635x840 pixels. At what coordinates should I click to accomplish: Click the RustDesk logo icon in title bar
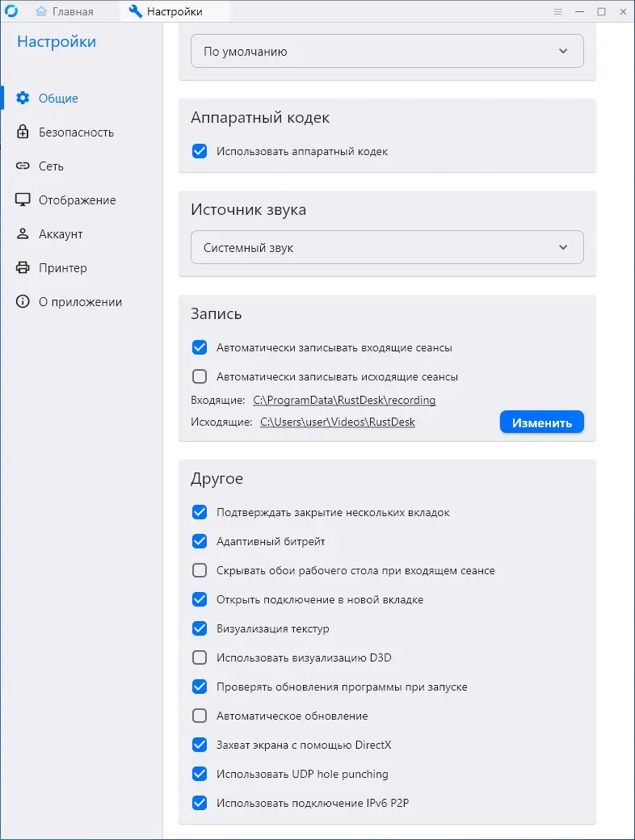pyautogui.click(x=11, y=11)
